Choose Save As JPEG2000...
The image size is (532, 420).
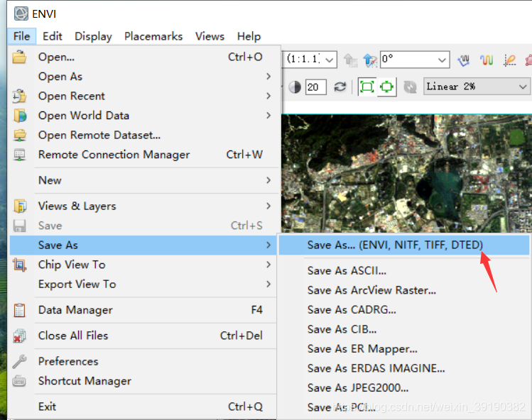[x=403, y=388]
